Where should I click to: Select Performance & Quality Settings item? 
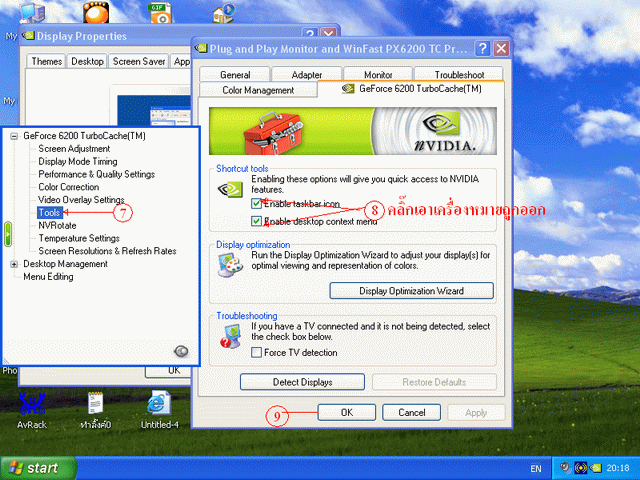[96, 174]
